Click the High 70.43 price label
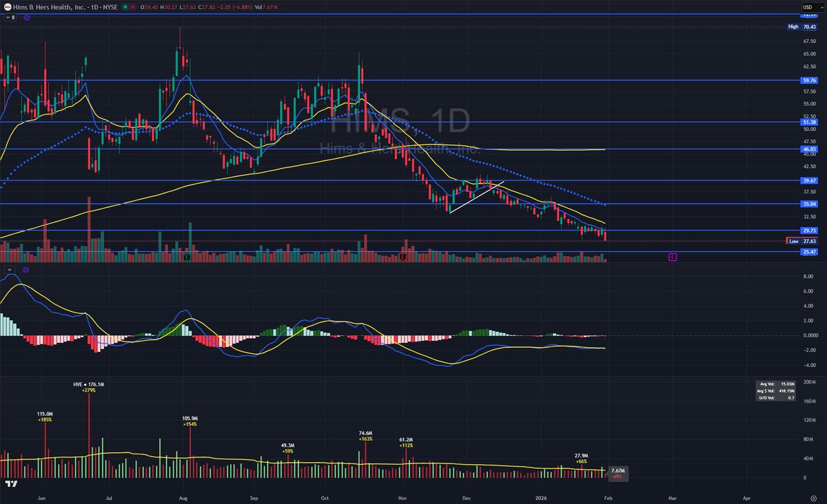827x504 pixels. click(x=803, y=27)
